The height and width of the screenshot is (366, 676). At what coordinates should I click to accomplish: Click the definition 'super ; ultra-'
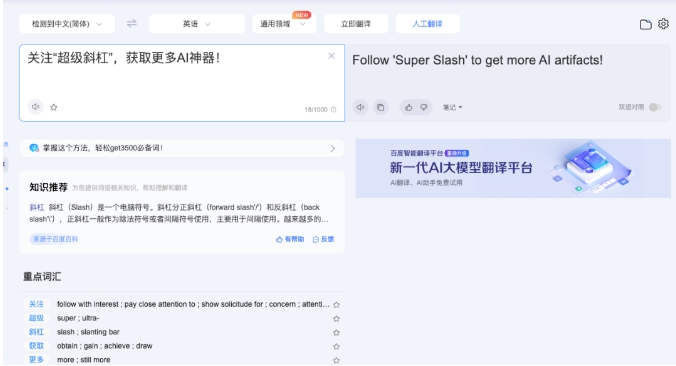click(78, 318)
